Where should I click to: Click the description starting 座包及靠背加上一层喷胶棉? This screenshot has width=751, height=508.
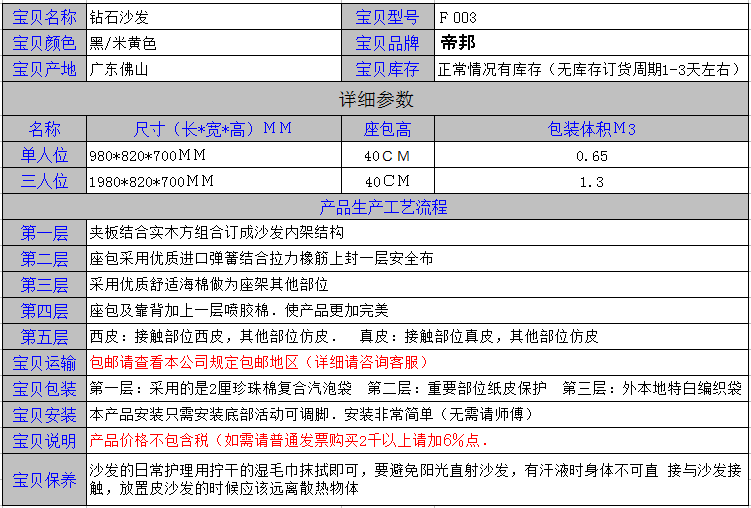[239, 311]
